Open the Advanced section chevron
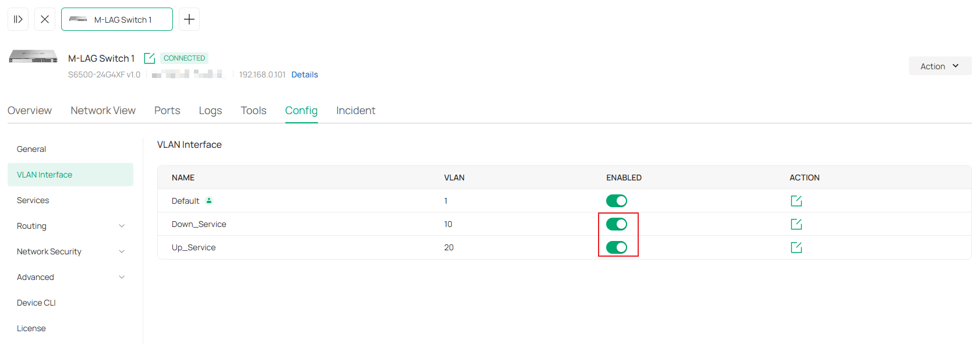The width and height of the screenshot is (980, 344). (121, 276)
